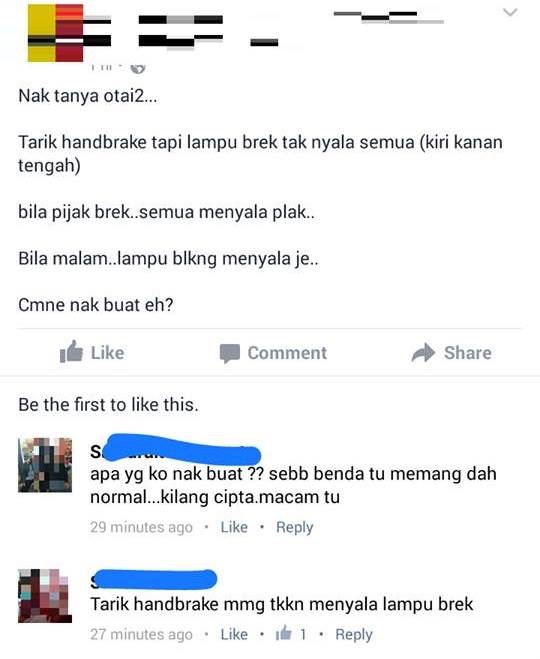Click the '27 minutes ago' timestamp
The width and height of the screenshot is (540, 659).
point(141,634)
